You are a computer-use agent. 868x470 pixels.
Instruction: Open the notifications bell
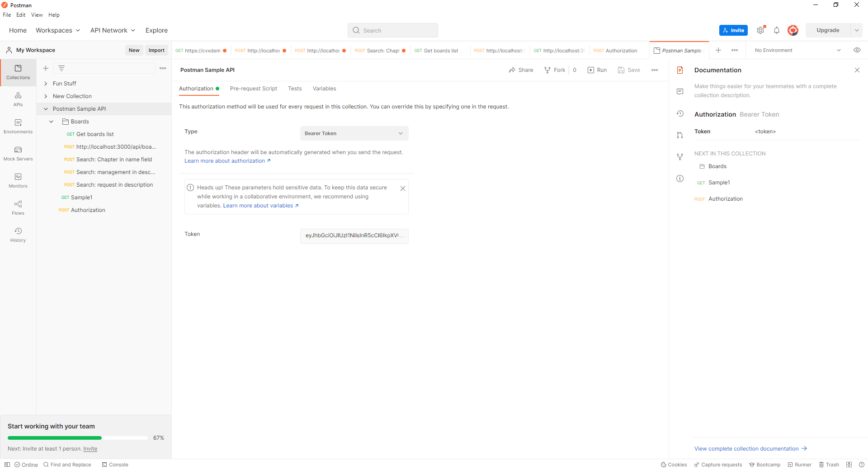[x=777, y=30]
